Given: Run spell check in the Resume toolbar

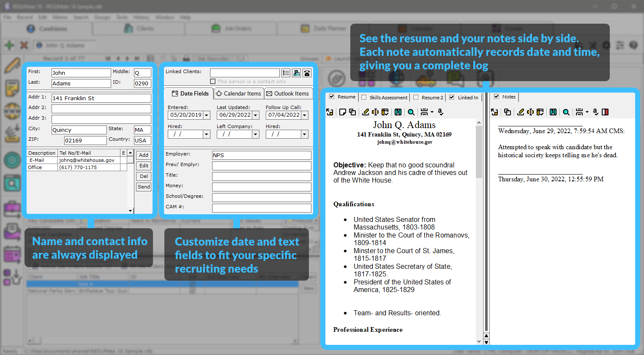Looking at the screenshot, I should 441,112.
